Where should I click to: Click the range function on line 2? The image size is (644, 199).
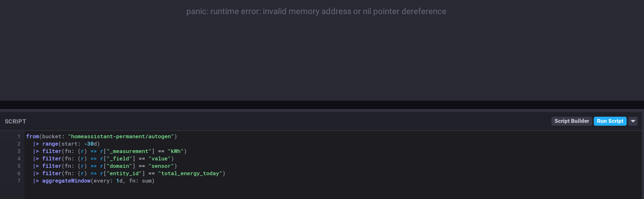pyautogui.click(x=50, y=144)
